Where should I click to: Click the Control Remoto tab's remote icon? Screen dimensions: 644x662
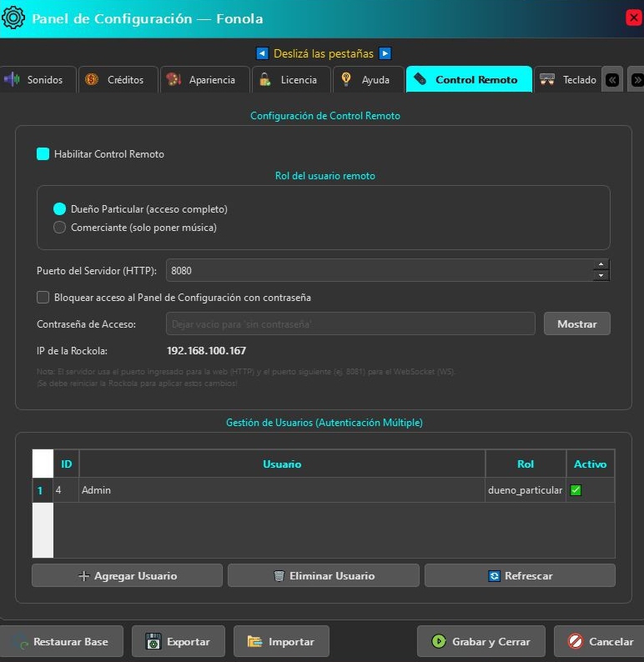pos(420,79)
